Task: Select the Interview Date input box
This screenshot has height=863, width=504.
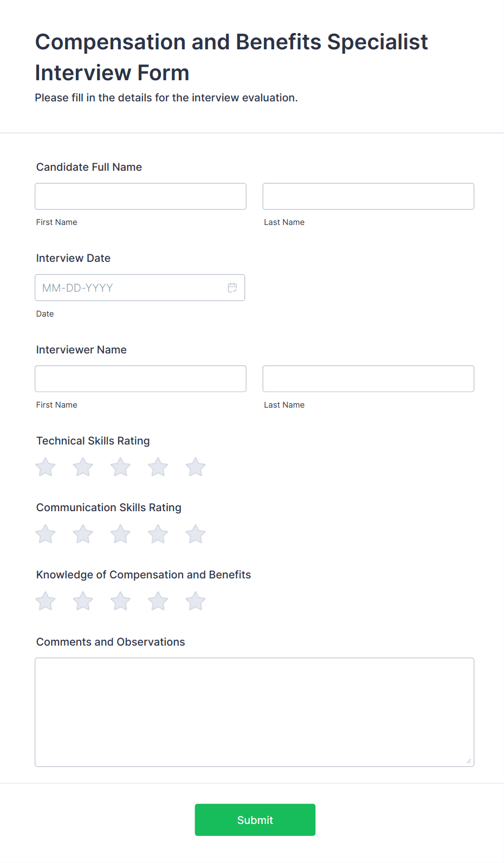Action: [130, 288]
